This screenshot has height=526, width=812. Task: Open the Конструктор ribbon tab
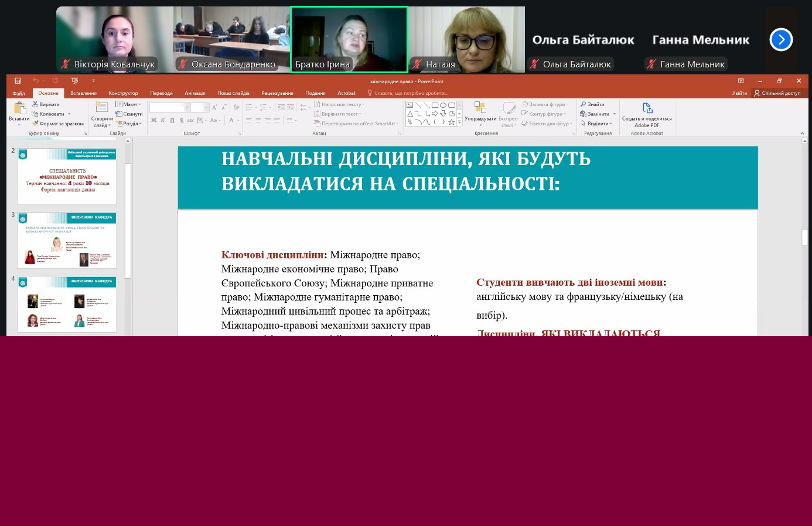(122, 93)
